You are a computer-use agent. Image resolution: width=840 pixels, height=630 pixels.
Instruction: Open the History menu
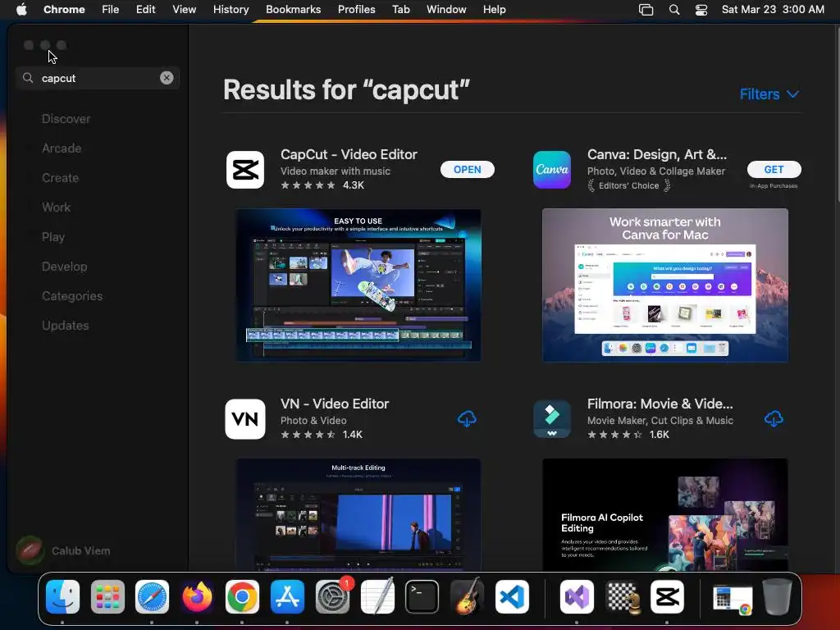click(231, 10)
